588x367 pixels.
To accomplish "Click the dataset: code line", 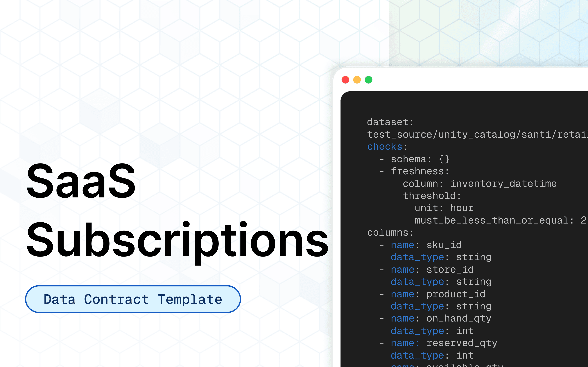I will point(390,122).
